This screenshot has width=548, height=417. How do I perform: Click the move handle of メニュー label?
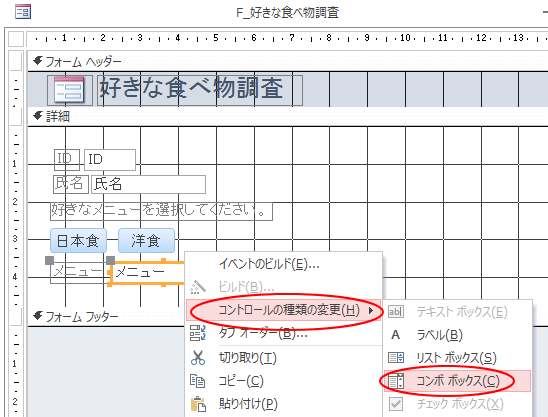tap(50, 260)
